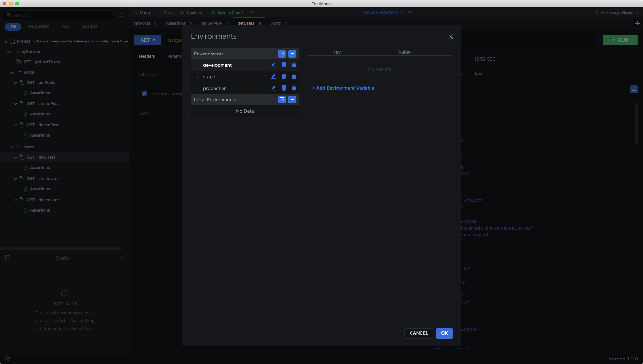Open the No Environment dropdown
Viewport: 643px width, 364px height.
383,13
